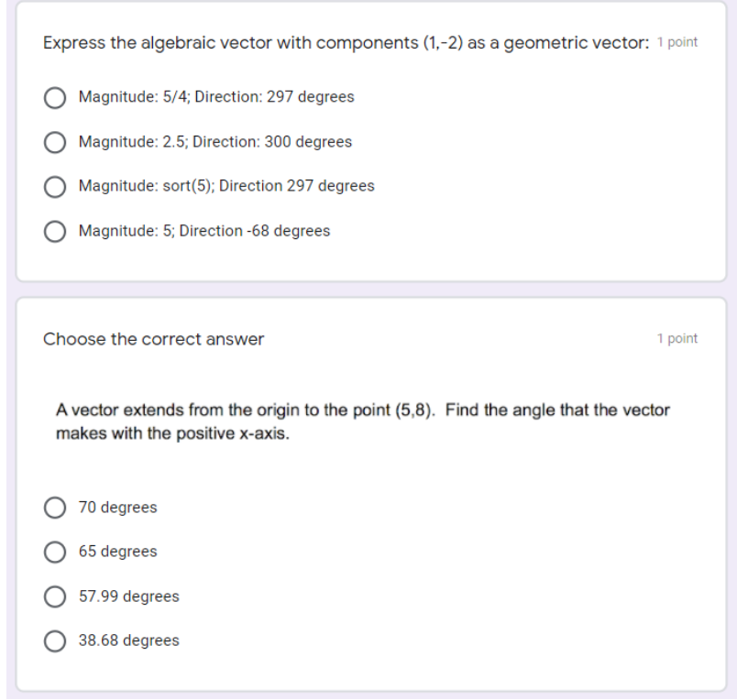Viewport: 737px width, 700px height.
Task: Pick "Magnitude: 5; Direction -68 degrees" answer
Action: (x=55, y=231)
